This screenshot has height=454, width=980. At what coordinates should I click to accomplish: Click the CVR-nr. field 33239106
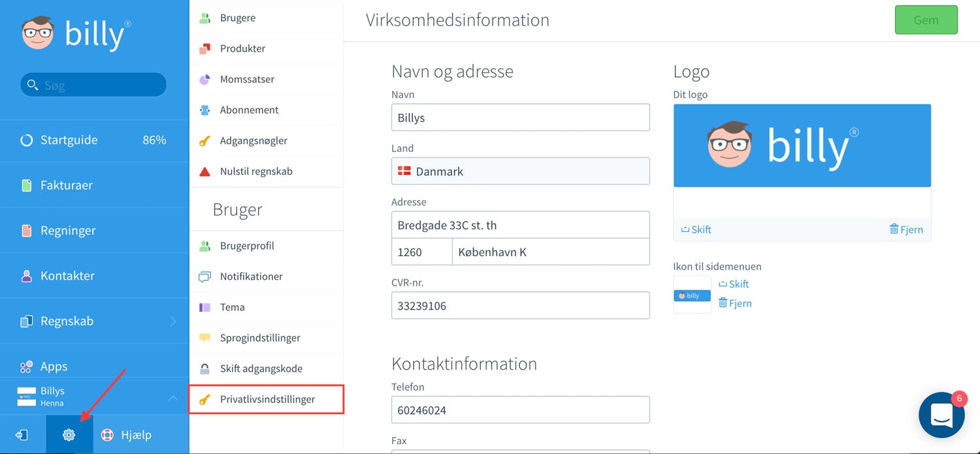(520, 306)
